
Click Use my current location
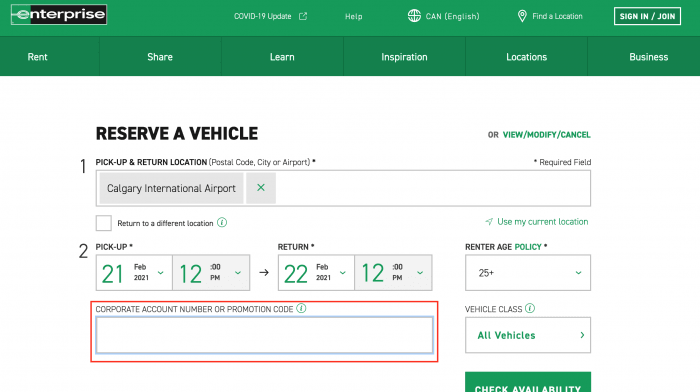tap(542, 222)
